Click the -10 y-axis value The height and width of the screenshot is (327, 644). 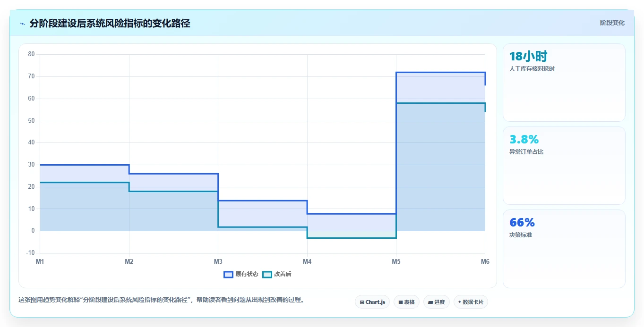tap(30, 253)
